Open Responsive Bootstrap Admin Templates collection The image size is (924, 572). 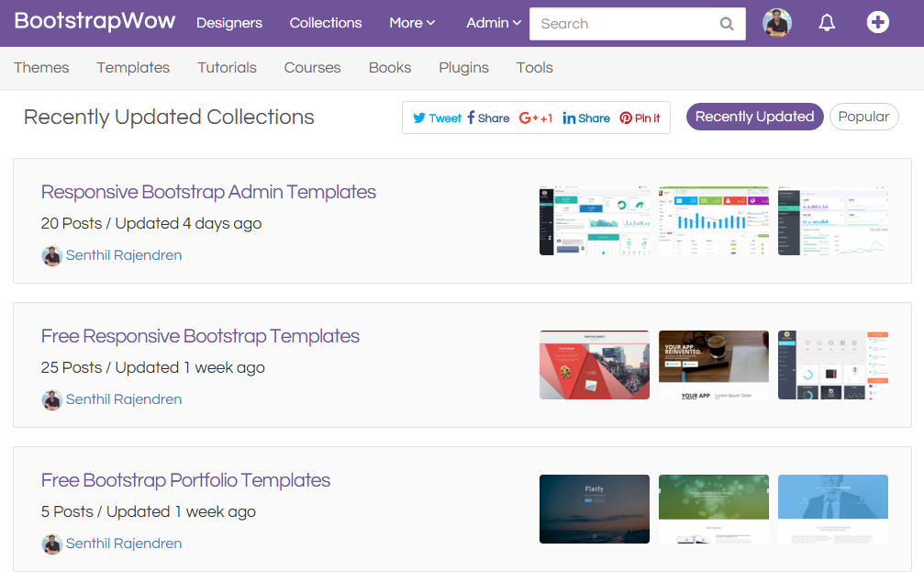[x=208, y=192]
